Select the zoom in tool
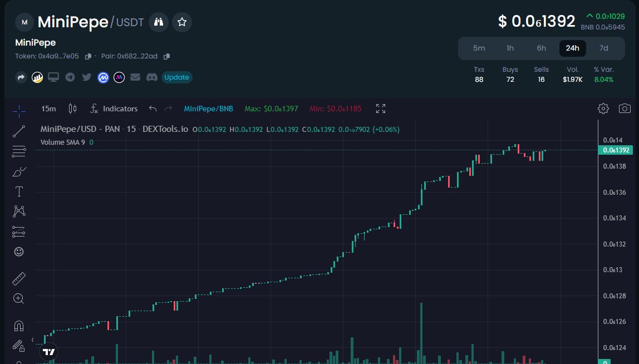Image resolution: width=639 pixels, height=364 pixels. tap(19, 299)
